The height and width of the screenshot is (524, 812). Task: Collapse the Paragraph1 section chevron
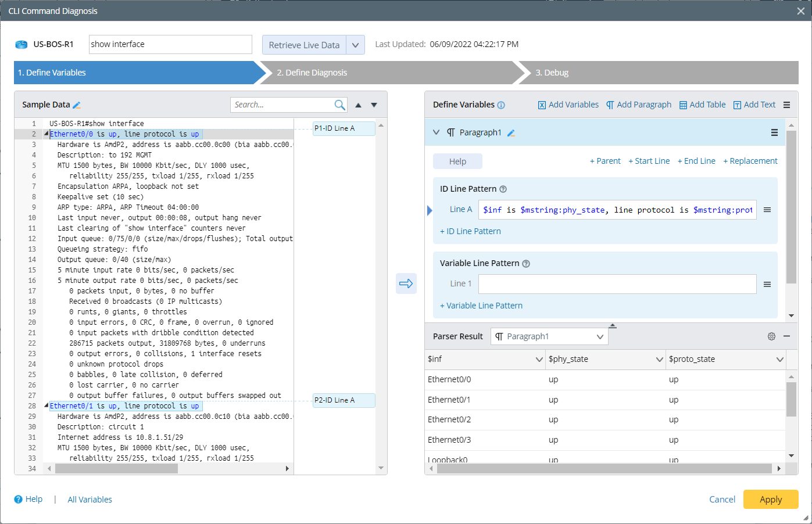(x=437, y=132)
